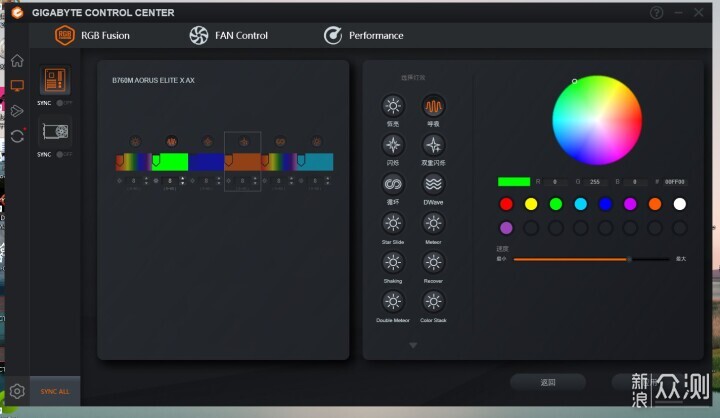Viewport: 720px width, 418px height.
Task: Toggle SYNC switch under motherboard icon
Action: click(64, 103)
